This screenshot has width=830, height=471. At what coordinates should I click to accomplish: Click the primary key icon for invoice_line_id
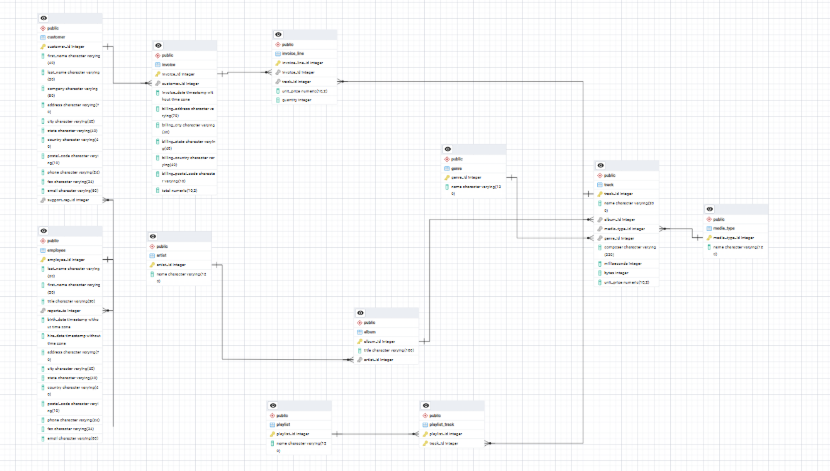point(278,63)
